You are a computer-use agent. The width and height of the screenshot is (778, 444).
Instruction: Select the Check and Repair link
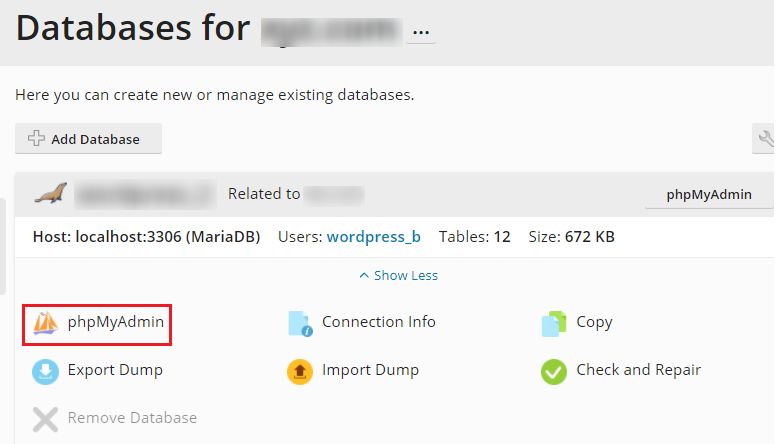point(638,370)
